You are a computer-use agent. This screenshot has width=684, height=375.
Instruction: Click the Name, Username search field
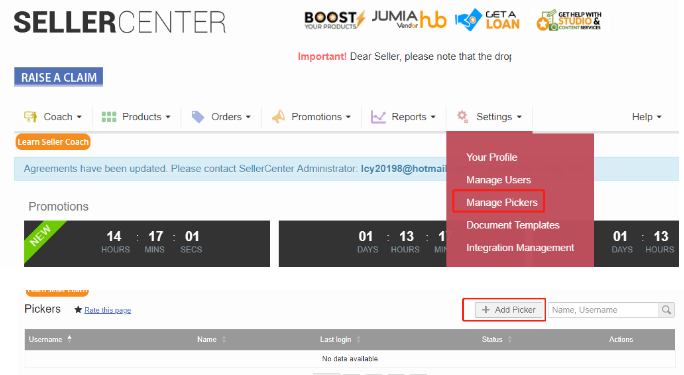(x=603, y=310)
